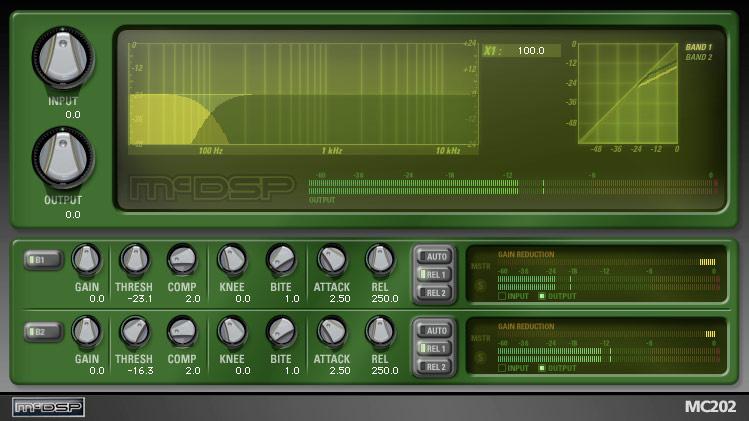Select REL 1 mode for Band 1

pyautogui.click(x=434, y=275)
